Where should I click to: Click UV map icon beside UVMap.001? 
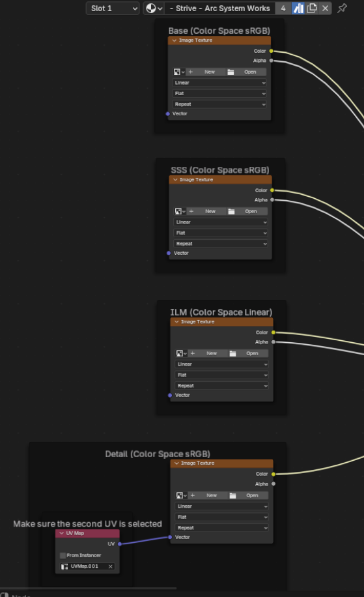64,566
